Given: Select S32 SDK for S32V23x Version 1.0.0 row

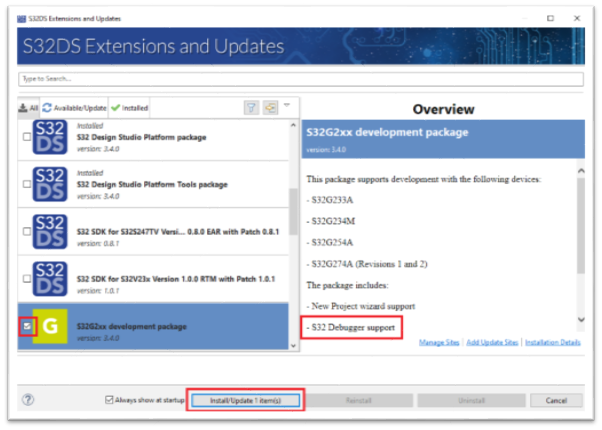Looking at the screenshot, I should pos(153,279).
